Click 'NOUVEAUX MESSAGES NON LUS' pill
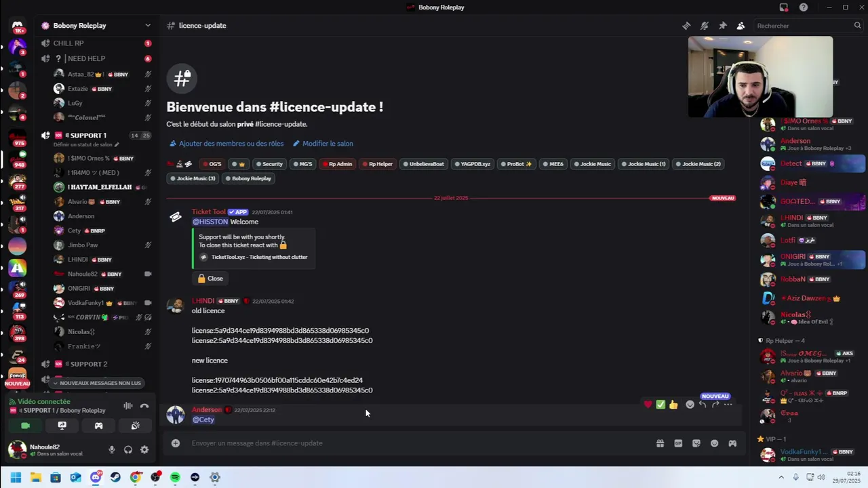 [96, 383]
